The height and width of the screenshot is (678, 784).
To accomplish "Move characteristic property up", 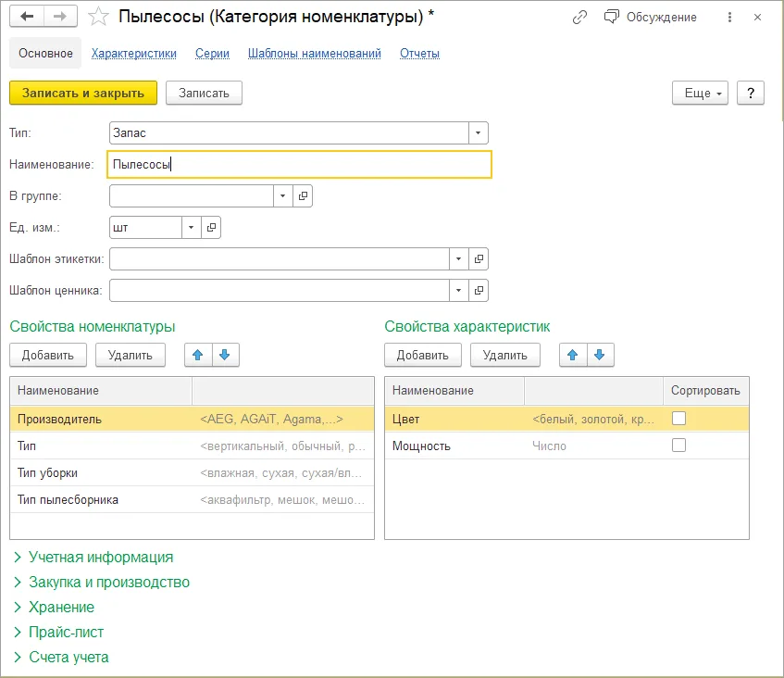I will tap(573, 356).
